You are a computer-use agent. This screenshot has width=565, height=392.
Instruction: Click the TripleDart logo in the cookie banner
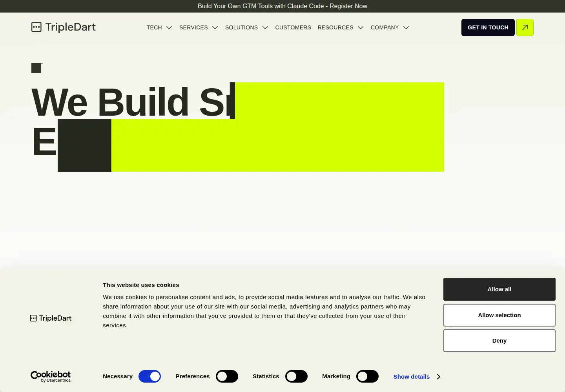[51, 318]
